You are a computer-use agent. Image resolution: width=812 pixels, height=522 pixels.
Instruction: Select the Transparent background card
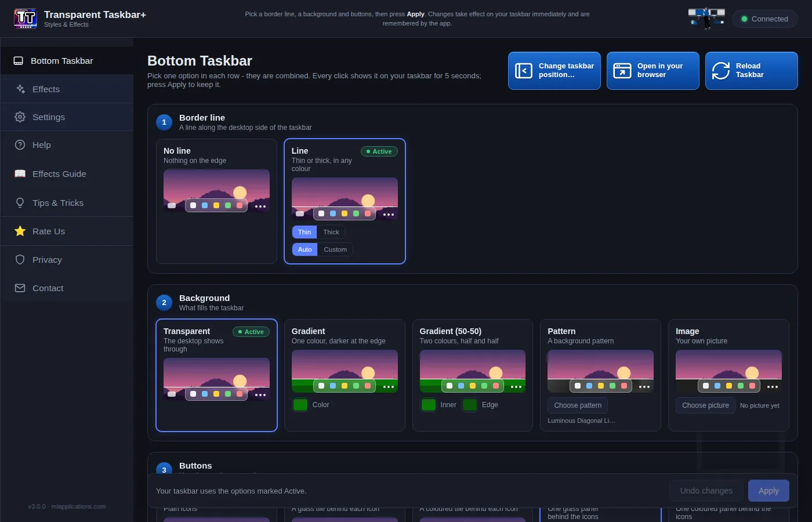[x=216, y=375]
